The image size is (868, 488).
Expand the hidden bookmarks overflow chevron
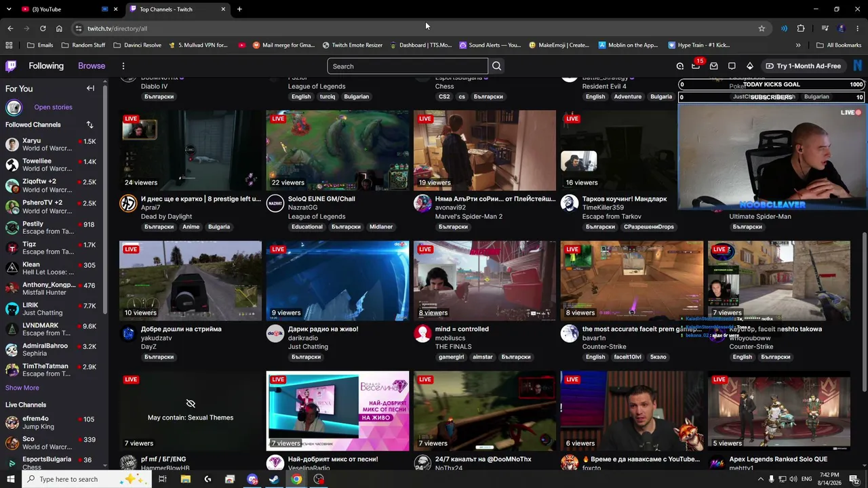click(798, 45)
